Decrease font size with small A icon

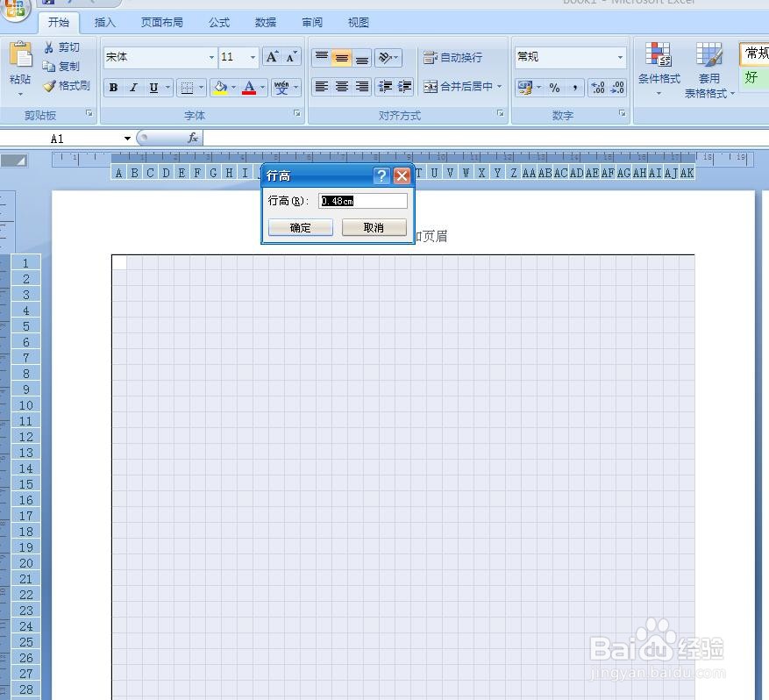(x=291, y=57)
